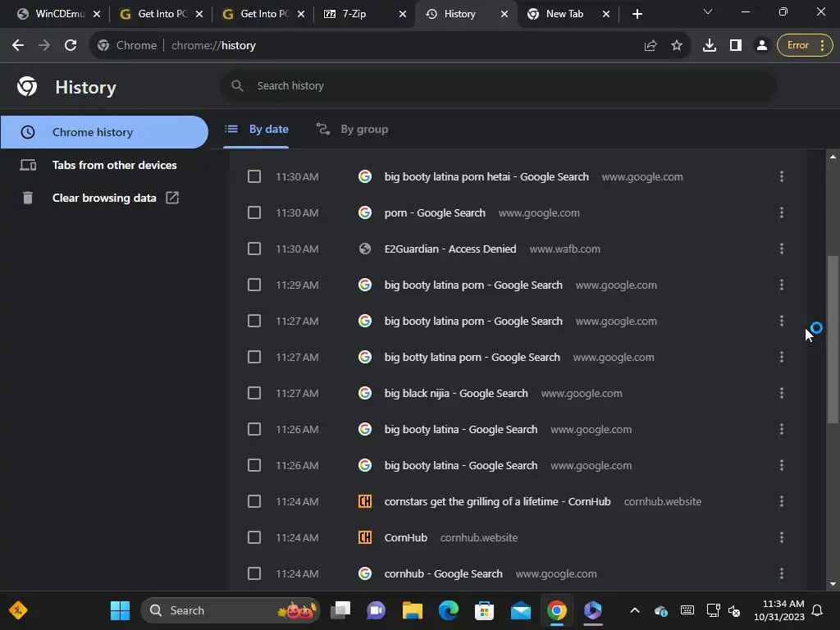Expand the system tray hidden icons chevron
This screenshot has width=840, height=630.
[x=635, y=610]
